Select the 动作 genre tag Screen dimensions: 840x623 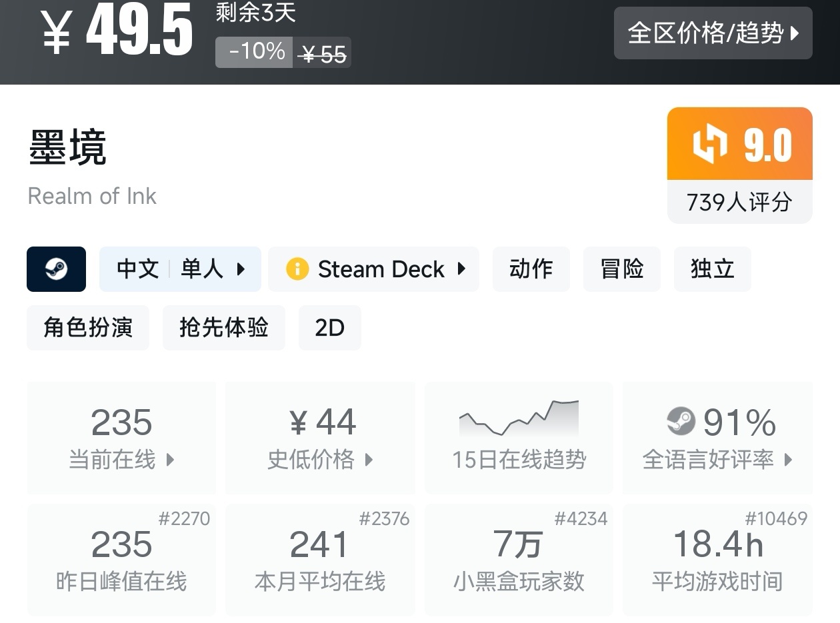click(531, 269)
